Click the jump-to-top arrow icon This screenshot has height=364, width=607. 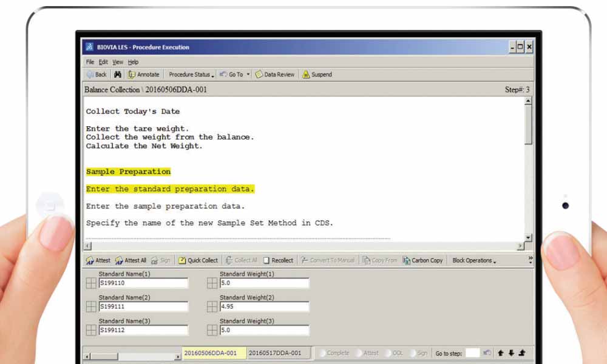[522, 353]
